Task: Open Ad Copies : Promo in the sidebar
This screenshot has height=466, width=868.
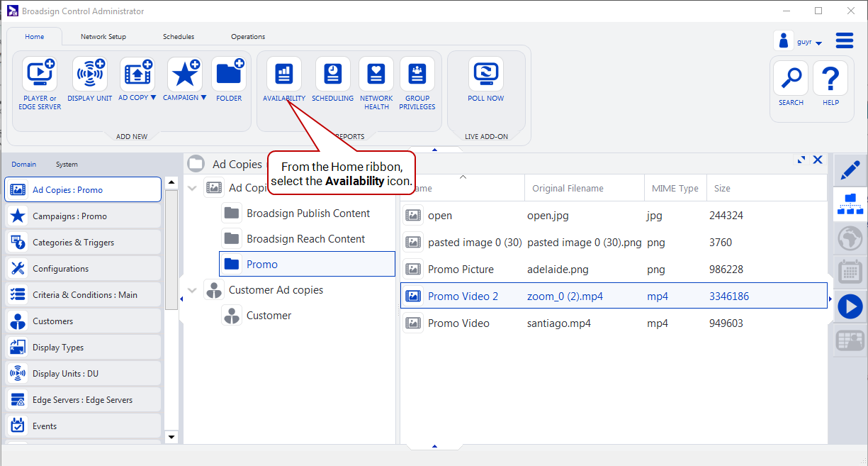Action: tap(83, 190)
